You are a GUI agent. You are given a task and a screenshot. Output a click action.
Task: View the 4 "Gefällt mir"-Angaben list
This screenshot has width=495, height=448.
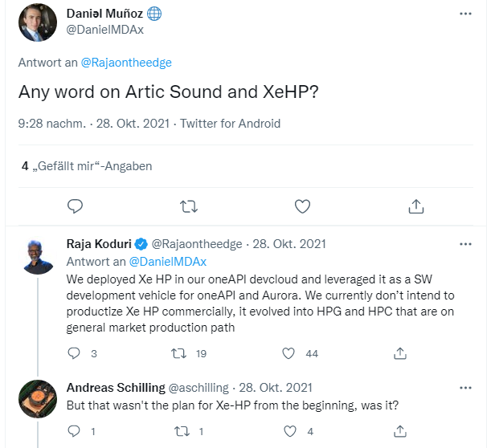(87, 166)
